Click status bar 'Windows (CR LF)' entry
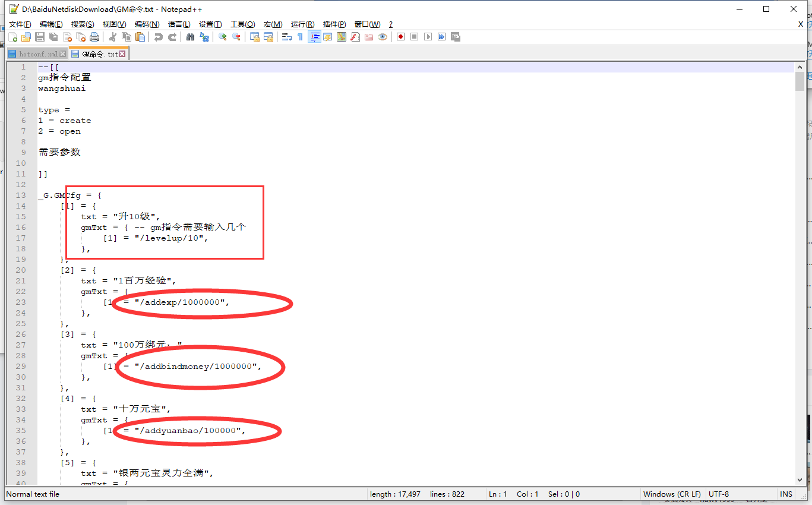 pyautogui.click(x=672, y=494)
